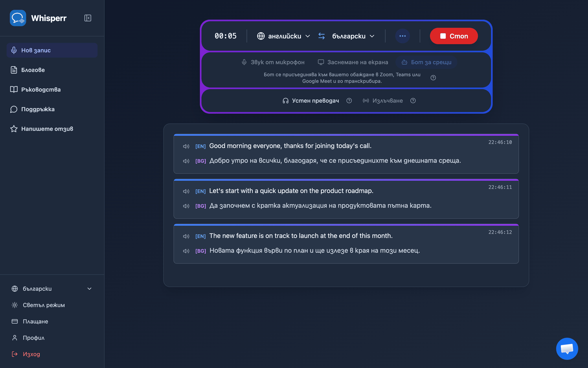Click [BG] tag of "Да започнем" line
Screen dimensions: 588x368
(x=201, y=206)
